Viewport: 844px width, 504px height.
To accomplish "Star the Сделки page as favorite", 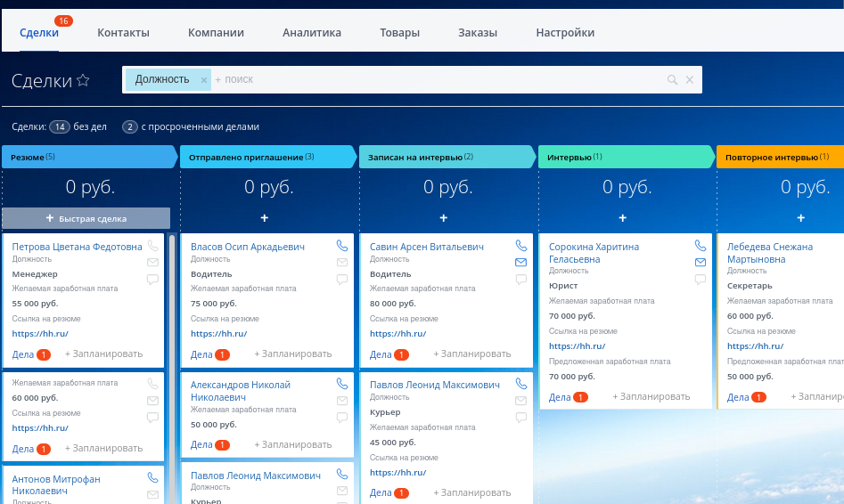I will (83, 81).
